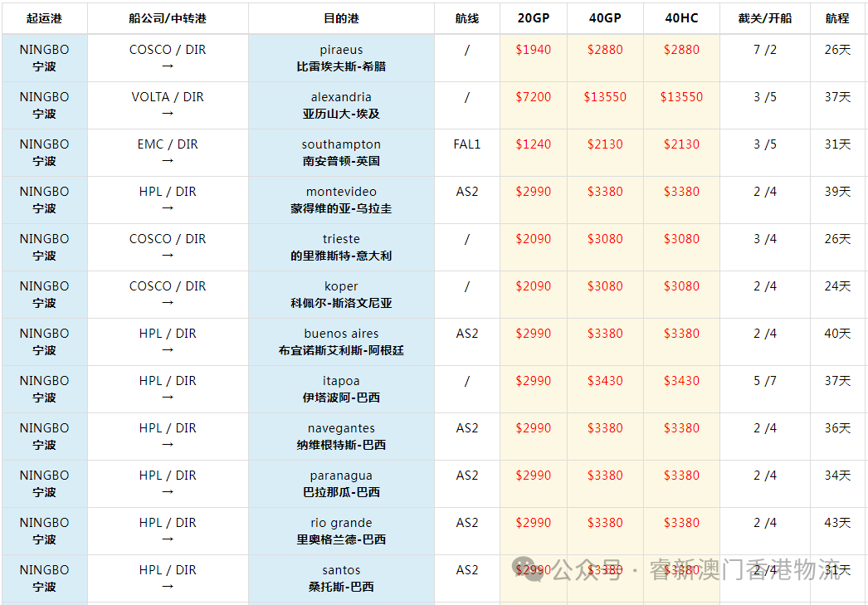Click the $3430 price under 40HC
Image resolution: width=868 pixels, height=605 pixels.
[x=681, y=381]
